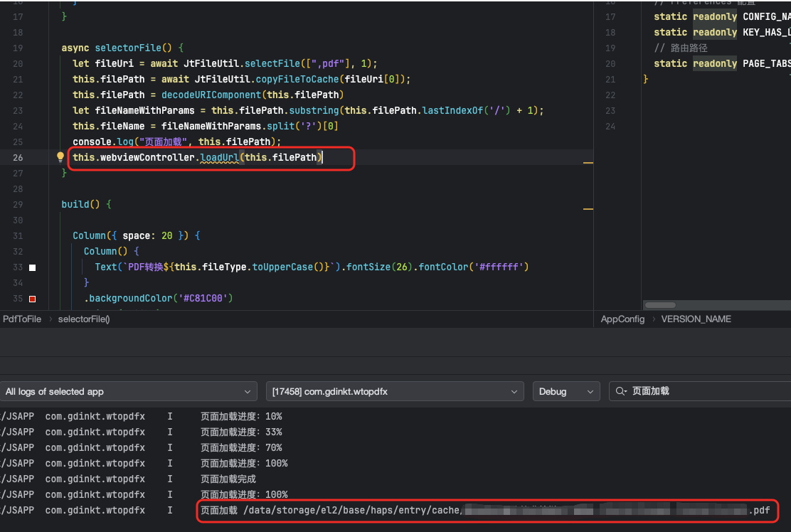Viewport: 791px width, 532px height.
Task: Click the yellow warning stripe marker beside build()
Action: [588, 209]
